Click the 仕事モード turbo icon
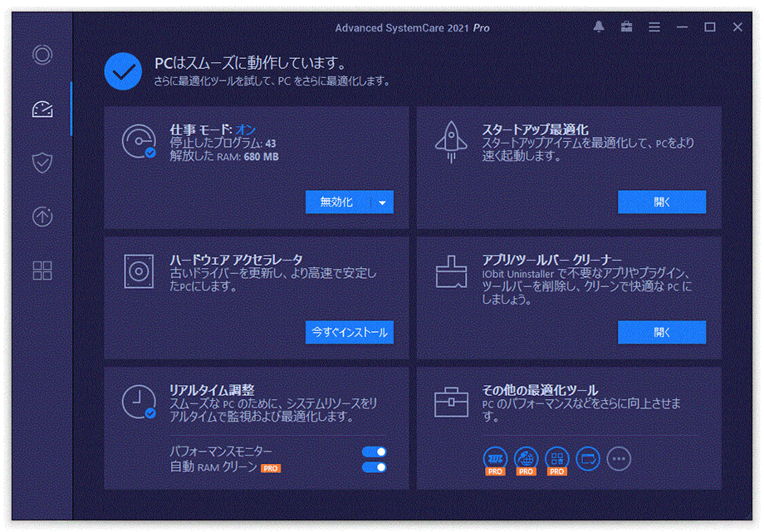 coord(140,142)
